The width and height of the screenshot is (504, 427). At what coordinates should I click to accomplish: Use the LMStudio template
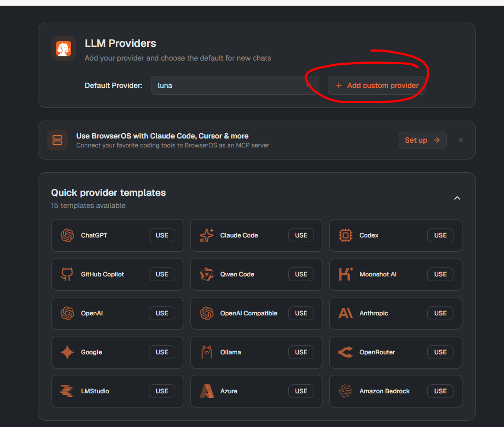(162, 391)
